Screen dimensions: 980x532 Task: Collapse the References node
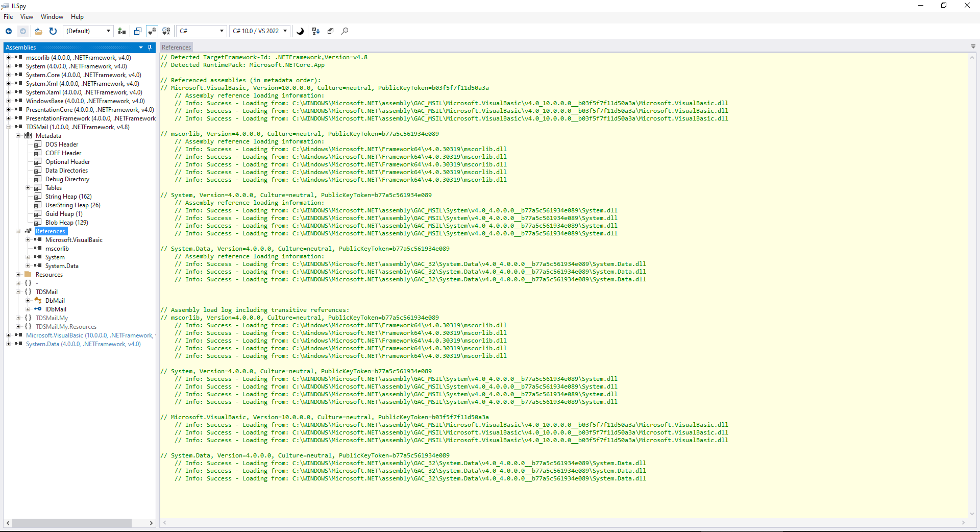(18, 231)
